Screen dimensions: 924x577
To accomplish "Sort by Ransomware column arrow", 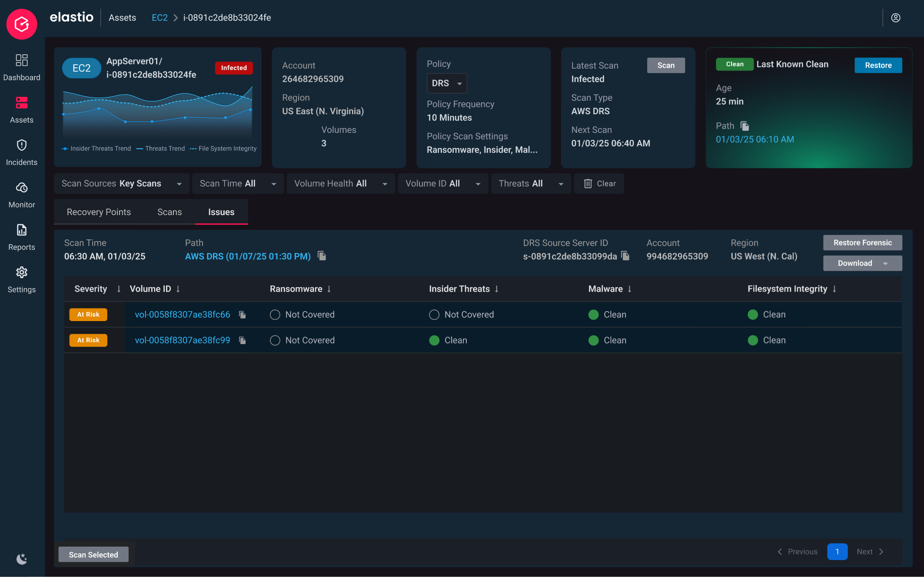I will (x=329, y=289).
